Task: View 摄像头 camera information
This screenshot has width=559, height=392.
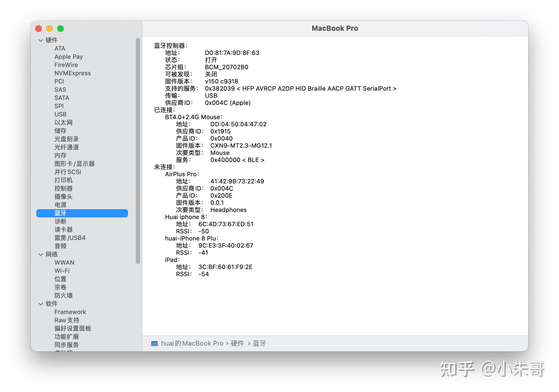Action: (63, 197)
